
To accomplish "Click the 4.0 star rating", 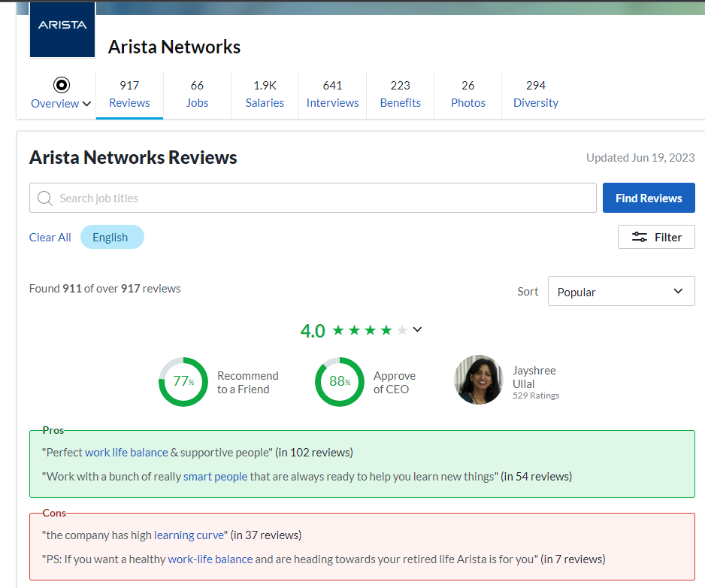I will point(354,331).
